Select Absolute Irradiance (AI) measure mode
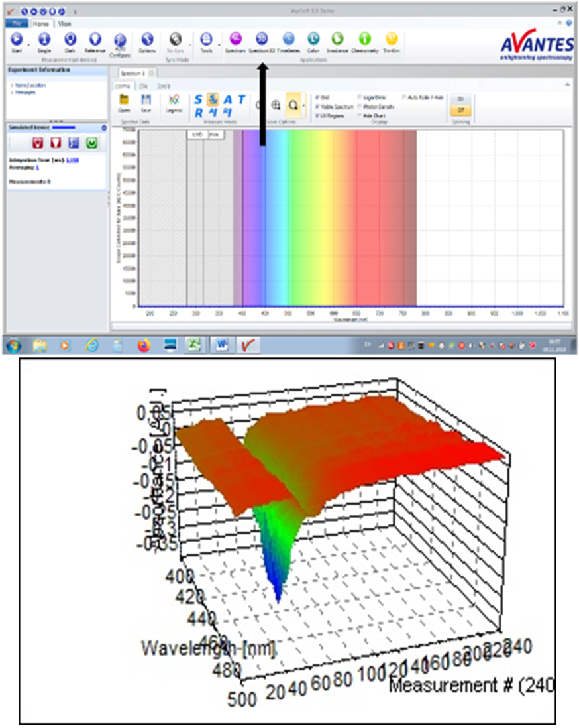 (x=213, y=112)
